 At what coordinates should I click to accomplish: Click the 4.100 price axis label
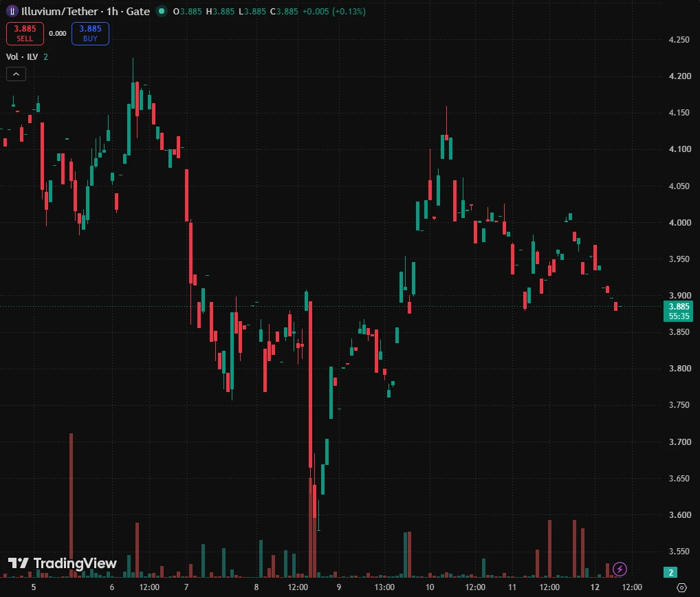click(679, 149)
